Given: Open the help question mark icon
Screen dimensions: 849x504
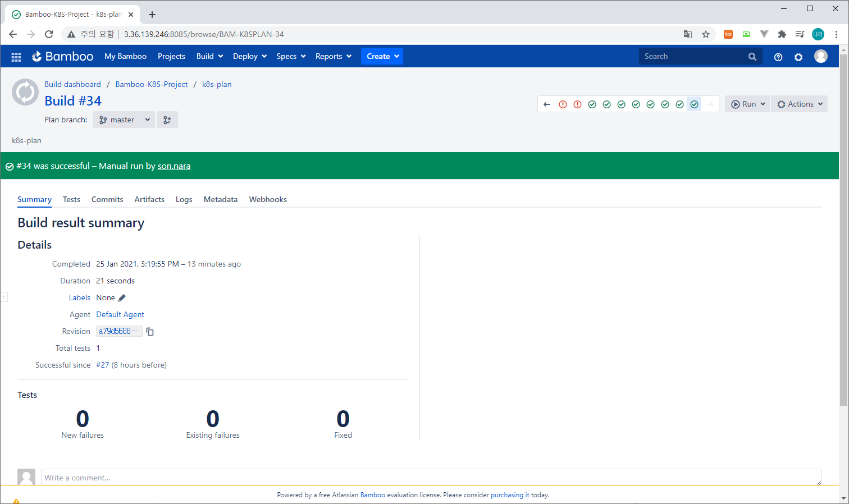Looking at the screenshot, I should coord(778,57).
